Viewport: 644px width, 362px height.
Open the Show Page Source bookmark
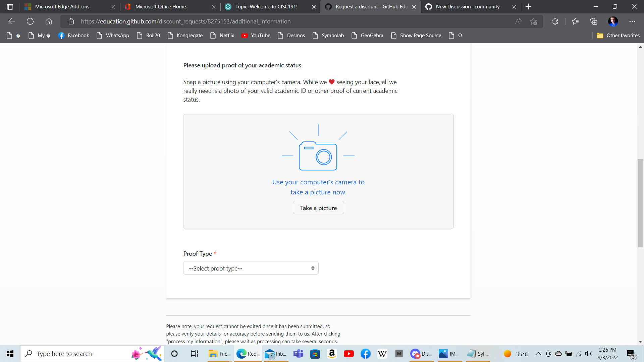click(x=416, y=36)
